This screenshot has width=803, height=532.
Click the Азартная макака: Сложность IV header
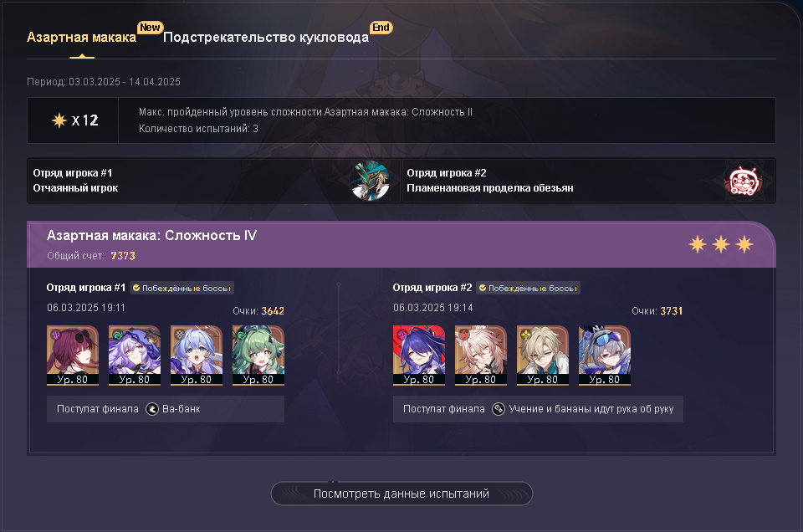coord(151,236)
